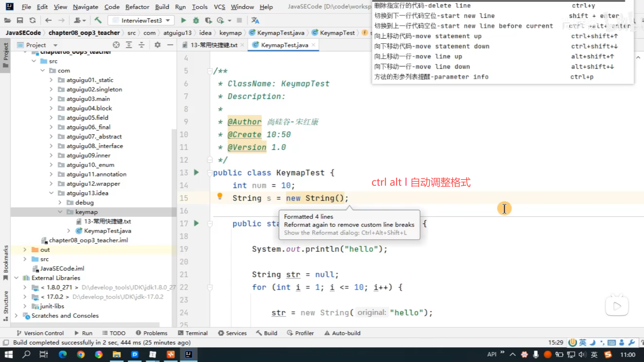Open Project panel settings gear
Viewport: 644px width, 362px height.
tap(157, 45)
